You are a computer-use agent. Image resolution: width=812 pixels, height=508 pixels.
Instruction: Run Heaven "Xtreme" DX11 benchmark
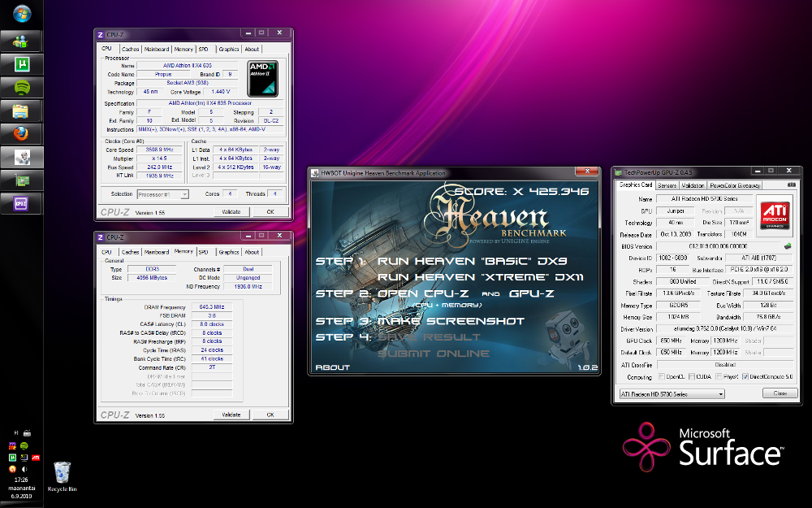pyautogui.click(x=480, y=277)
